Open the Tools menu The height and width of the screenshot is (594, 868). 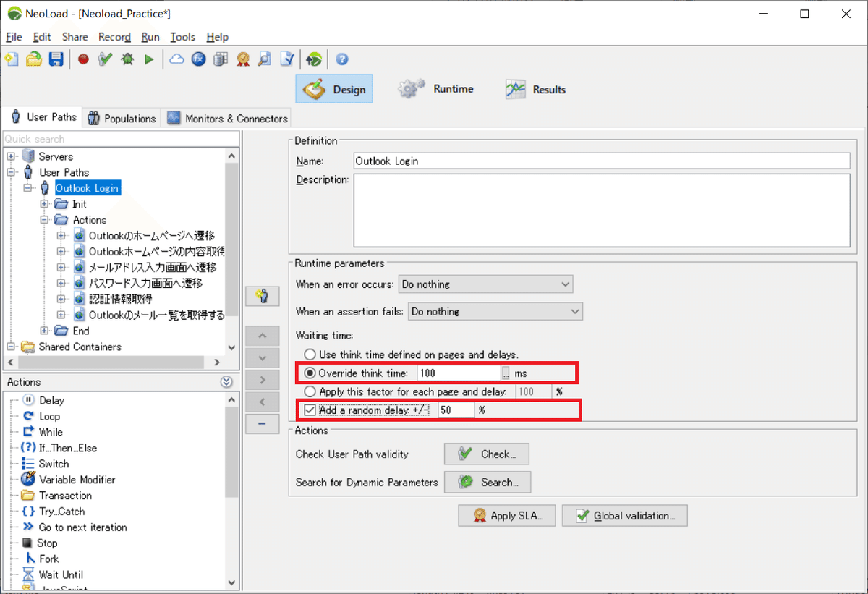point(183,37)
